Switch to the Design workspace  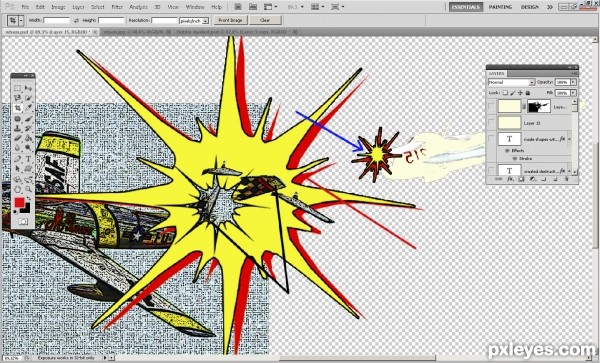tap(530, 7)
